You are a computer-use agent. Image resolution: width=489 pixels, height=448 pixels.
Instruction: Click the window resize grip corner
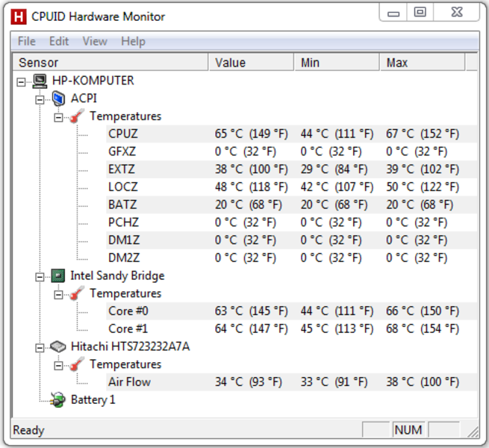coord(473,432)
